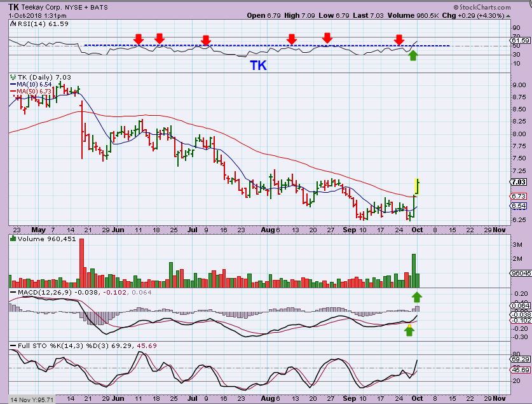Click the 8.00 price axis label
Screen dimensions: 532x404
tap(519, 134)
